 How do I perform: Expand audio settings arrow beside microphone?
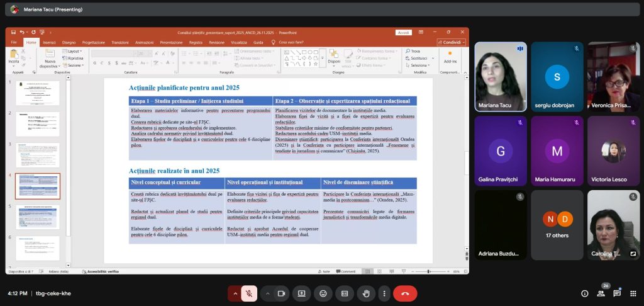click(x=235, y=293)
